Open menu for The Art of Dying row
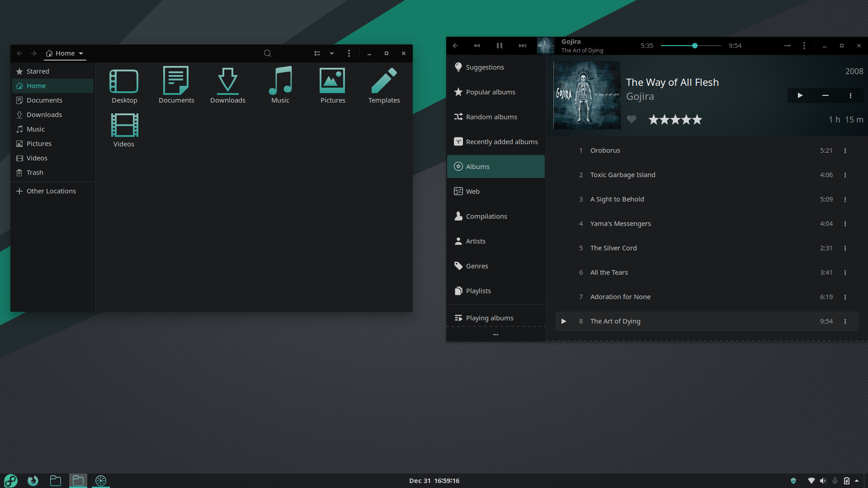 click(845, 321)
